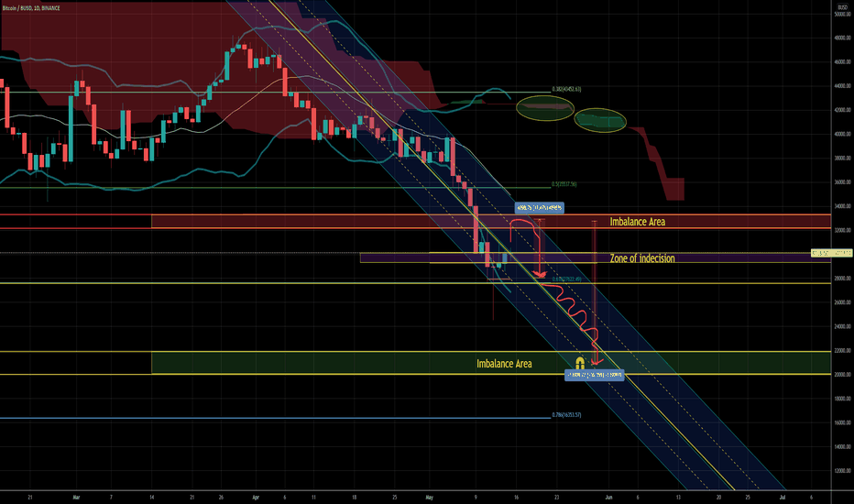The image size is (854, 504).
Task: Click the 40000.00 price axis label
Action: (842, 134)
